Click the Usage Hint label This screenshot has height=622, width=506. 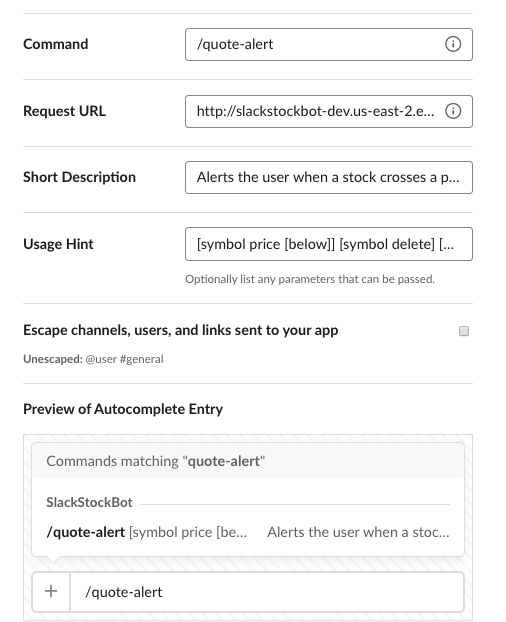pyautogui.click(x=58, y=244)
